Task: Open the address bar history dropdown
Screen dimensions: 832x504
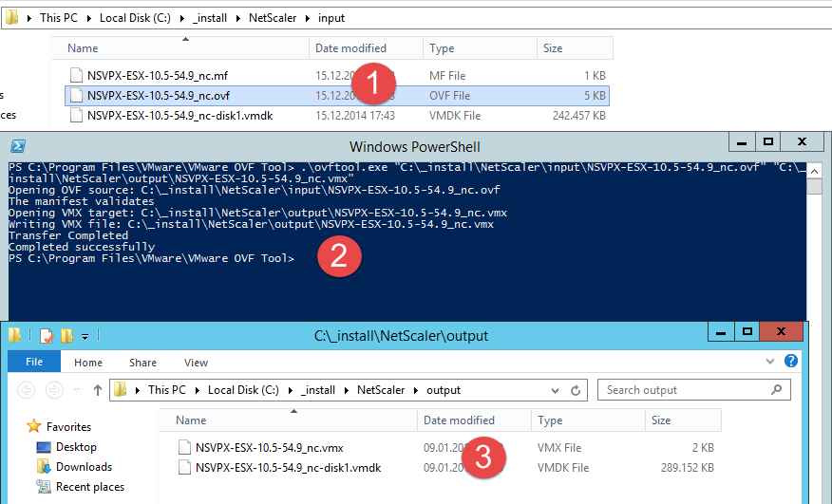Action: (x=555, y=390)
